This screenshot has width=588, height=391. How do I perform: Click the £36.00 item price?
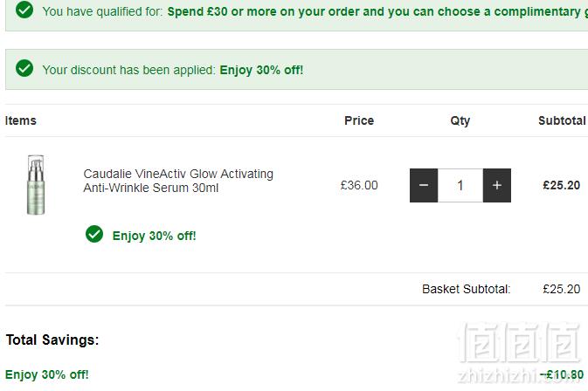359,185
